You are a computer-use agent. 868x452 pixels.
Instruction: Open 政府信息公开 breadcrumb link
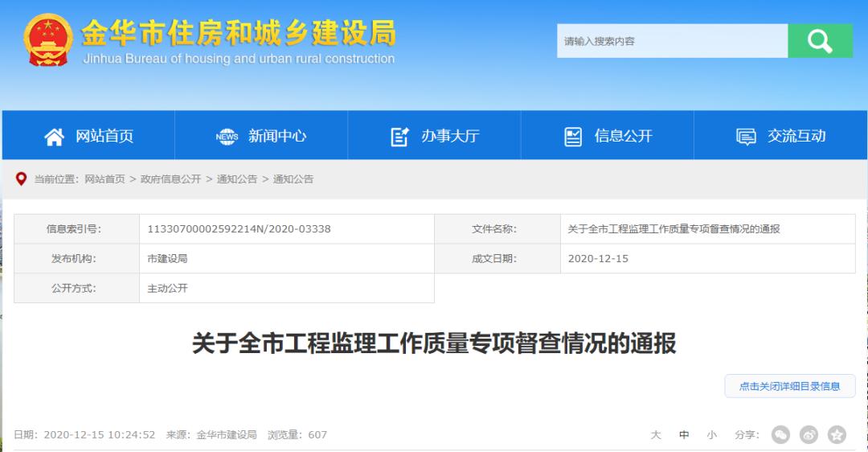point(170,179)
